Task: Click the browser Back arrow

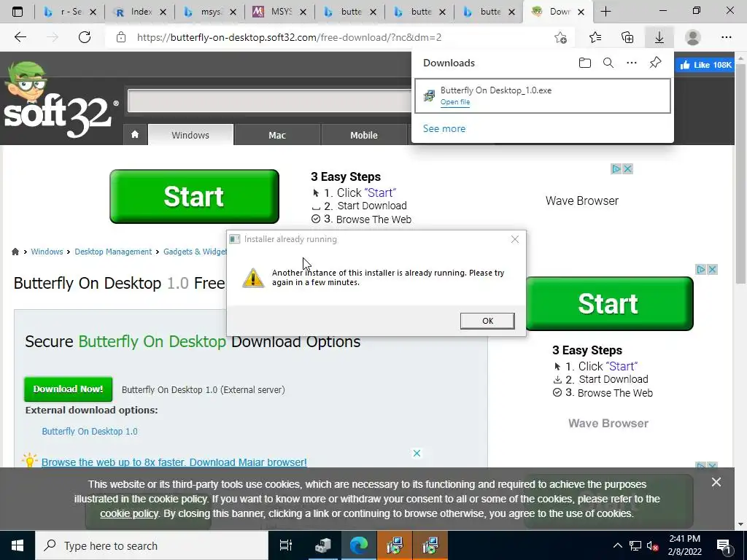Action: pos(20,37)
